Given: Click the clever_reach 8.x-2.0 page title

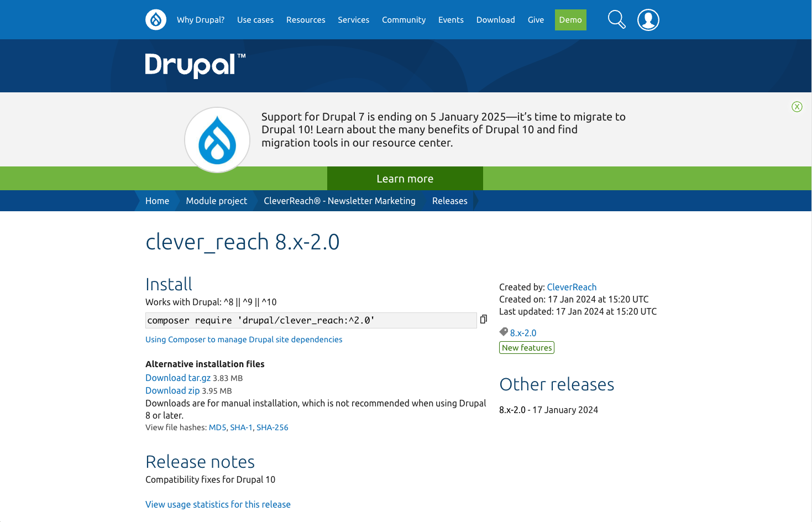Looking at the screenshot, I should 243,242.
